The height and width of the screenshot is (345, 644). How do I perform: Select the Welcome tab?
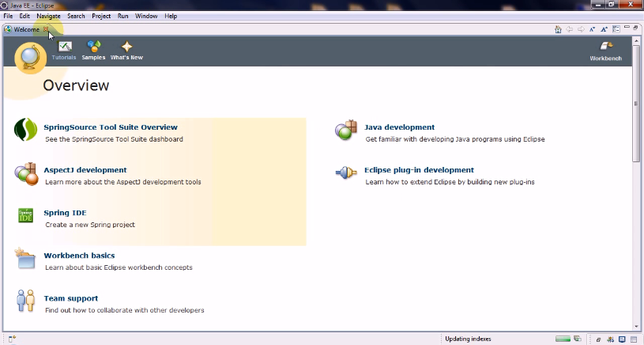coord(26,29)
